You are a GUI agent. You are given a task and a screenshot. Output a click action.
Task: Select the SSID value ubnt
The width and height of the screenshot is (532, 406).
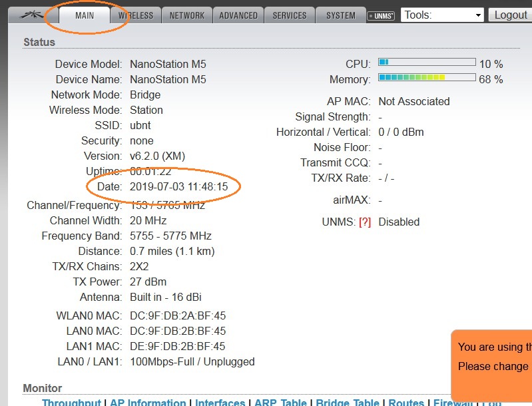[x=140, y=126]
